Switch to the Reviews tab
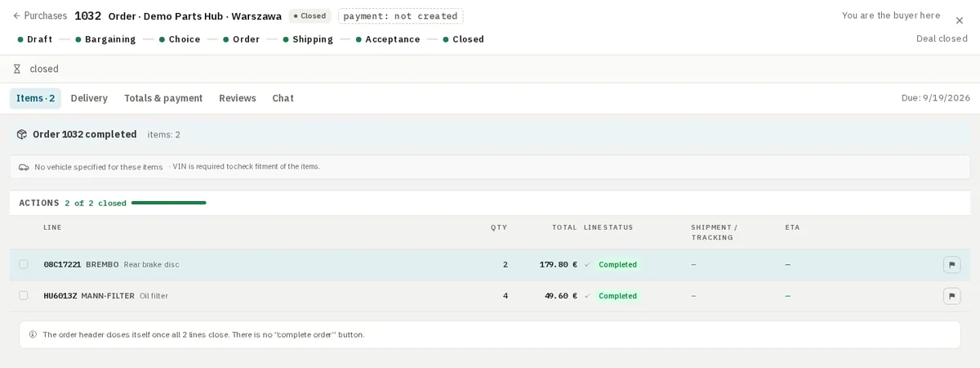The width and height of the screenshot is (980, 368). point(238,98)
